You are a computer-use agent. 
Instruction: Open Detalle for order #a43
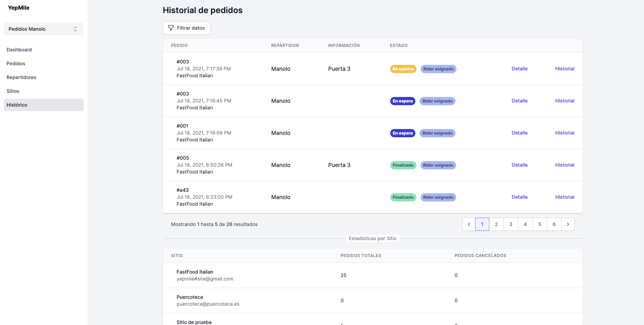click(x=519, y=197)
